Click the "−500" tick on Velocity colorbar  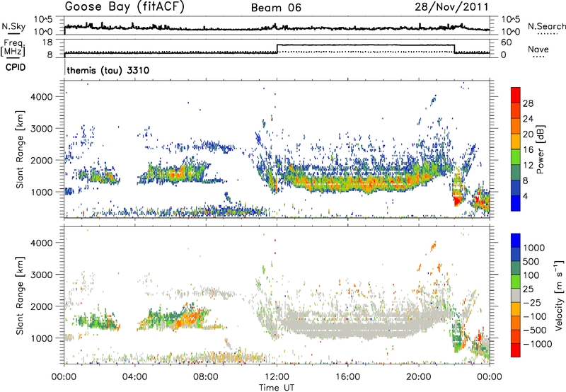(535, 330)
